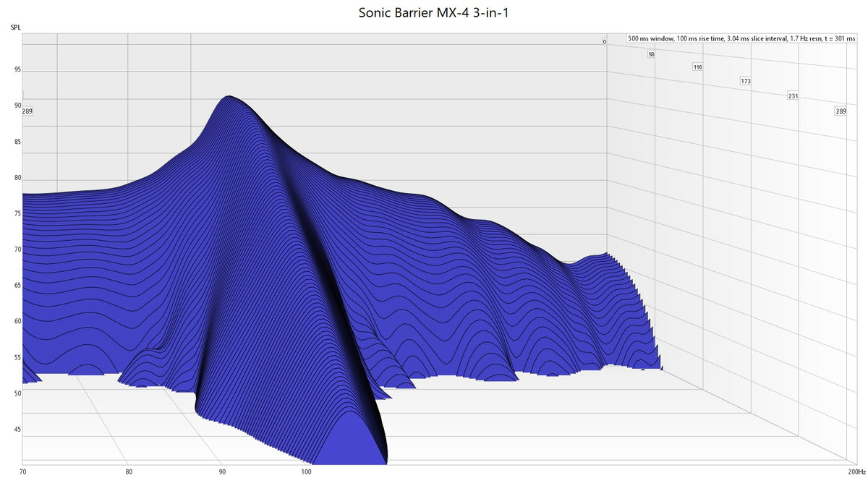Click the peak of the waterfall plot
Screen dimensions: 868x478
230,98
